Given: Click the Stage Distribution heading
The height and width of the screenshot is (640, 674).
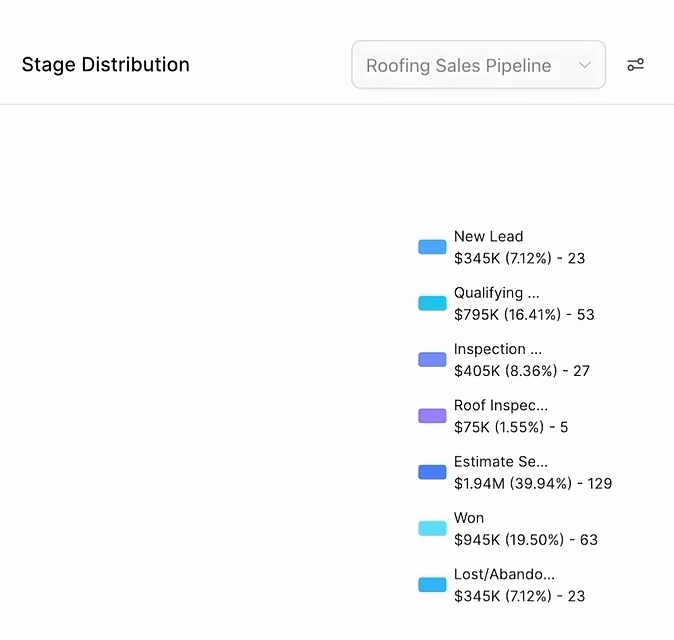Looking at the screenshot, I should [x=105, y=65].
